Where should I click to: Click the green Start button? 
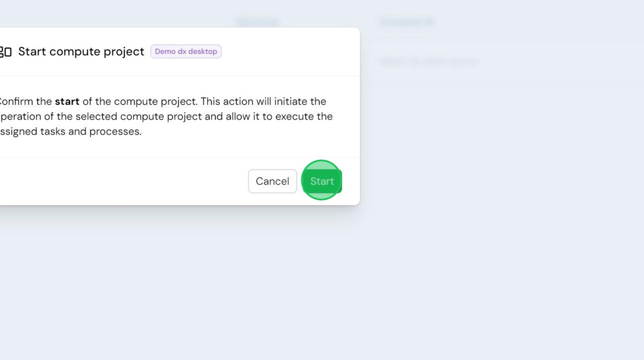pos(321,181)
